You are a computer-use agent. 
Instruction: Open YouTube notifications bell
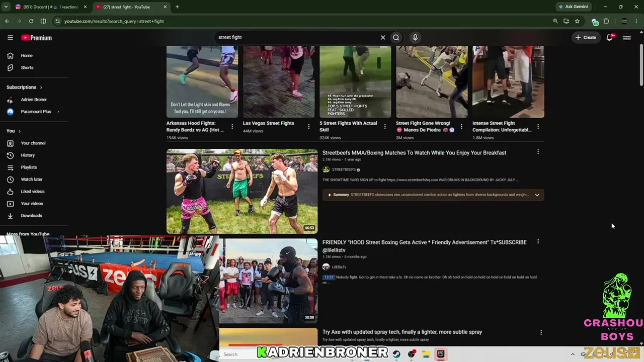click(610, 37)
